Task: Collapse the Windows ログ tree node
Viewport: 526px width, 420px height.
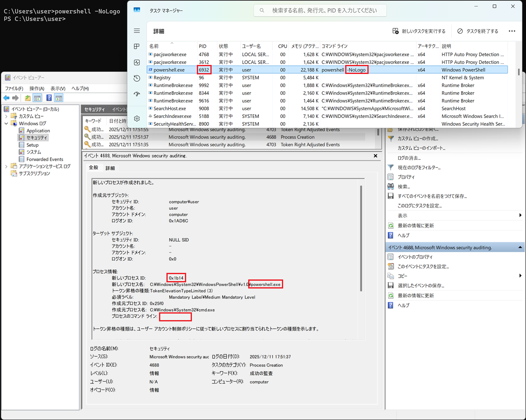Action: pos(6,123)
